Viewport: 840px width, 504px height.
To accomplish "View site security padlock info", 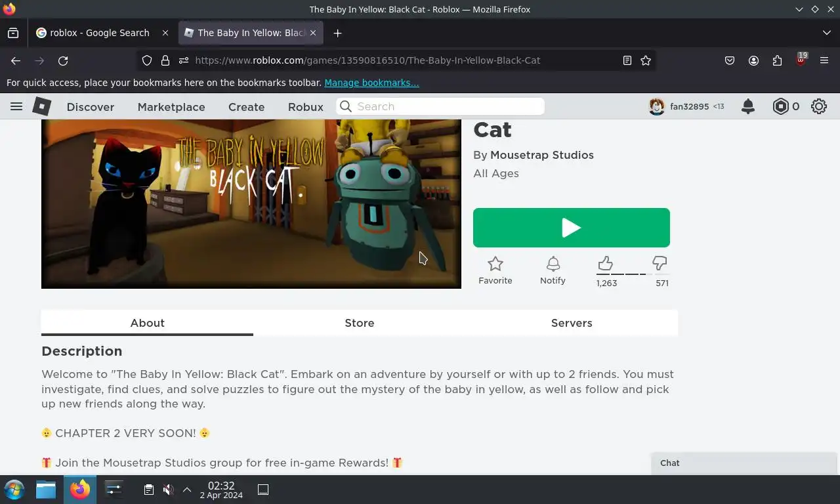I will (x=165, y=60).
